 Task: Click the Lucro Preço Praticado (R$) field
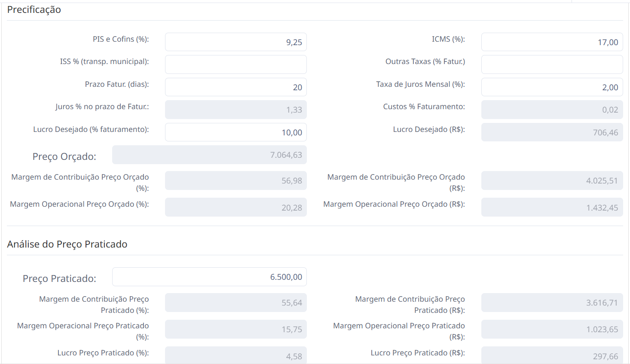pyautogui.click(x=552, y=355)
